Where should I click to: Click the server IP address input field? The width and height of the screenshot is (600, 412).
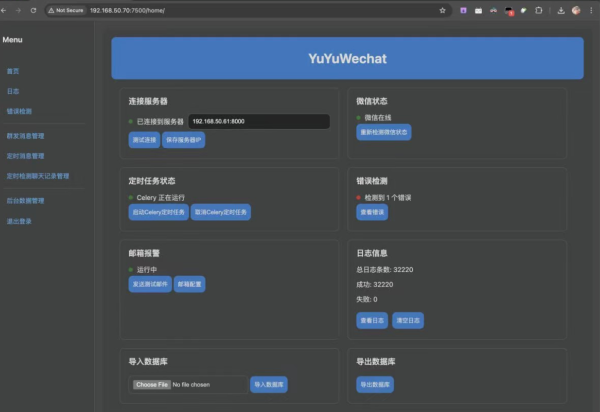click(x=258, y=121)
